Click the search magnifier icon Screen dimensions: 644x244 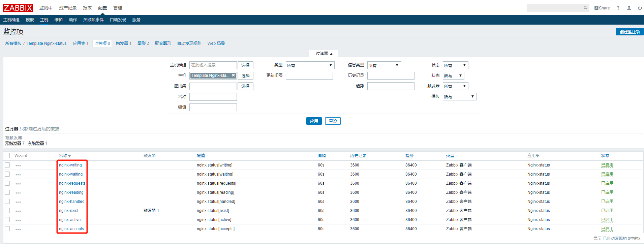585,8
